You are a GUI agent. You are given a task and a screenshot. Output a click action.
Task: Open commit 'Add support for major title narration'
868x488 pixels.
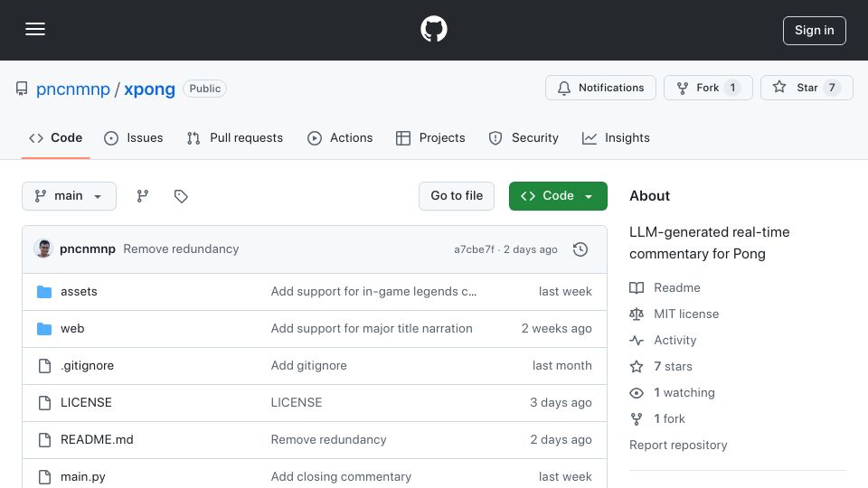(x=372, y=329)
